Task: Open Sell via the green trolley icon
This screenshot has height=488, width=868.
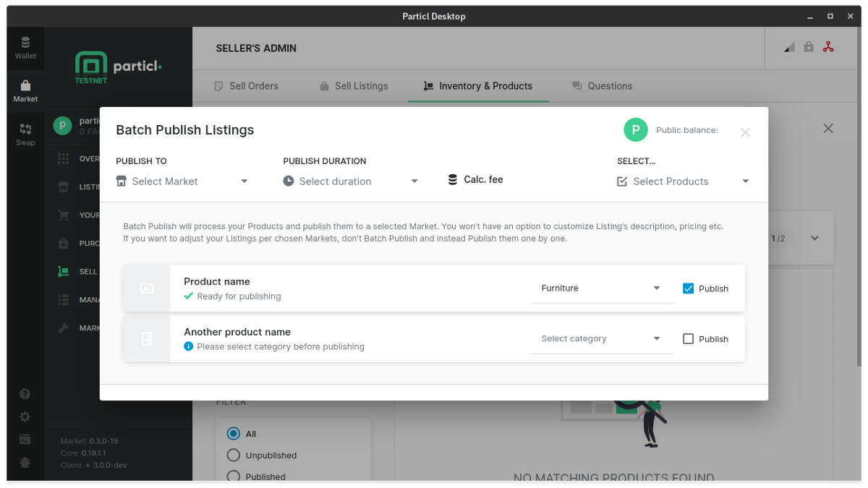Action: coord(64,271)
